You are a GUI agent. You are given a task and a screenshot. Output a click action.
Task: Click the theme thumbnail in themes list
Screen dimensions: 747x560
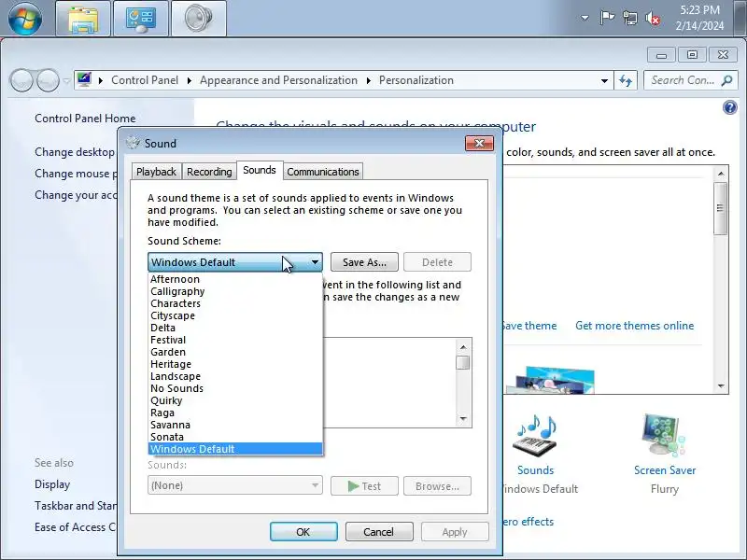tap(550, 380)
